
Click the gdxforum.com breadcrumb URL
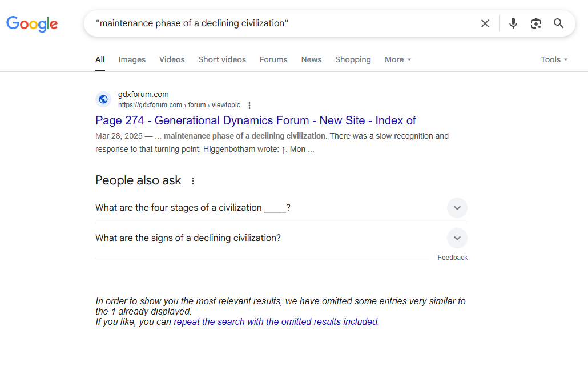pos(179,105)
